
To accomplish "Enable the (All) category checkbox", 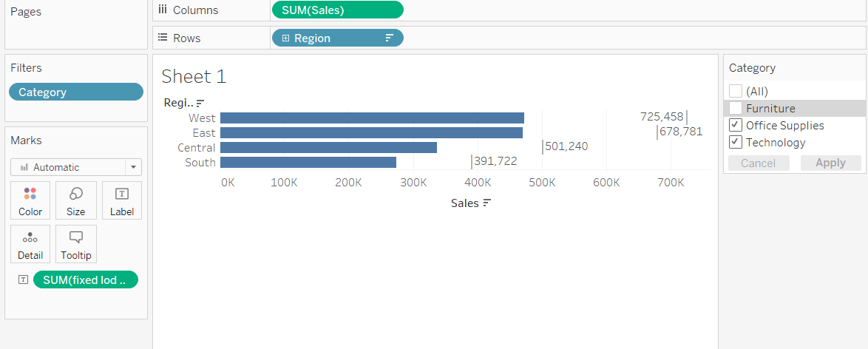I will click(736, 92).
